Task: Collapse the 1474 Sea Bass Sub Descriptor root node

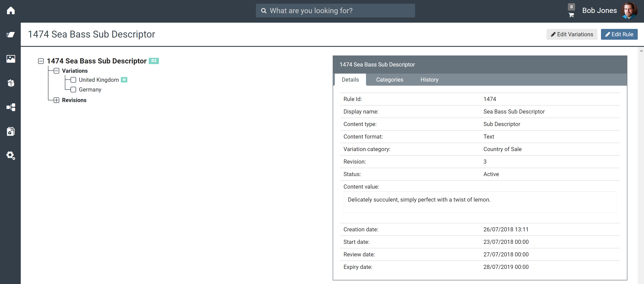Action: [41, 61]
